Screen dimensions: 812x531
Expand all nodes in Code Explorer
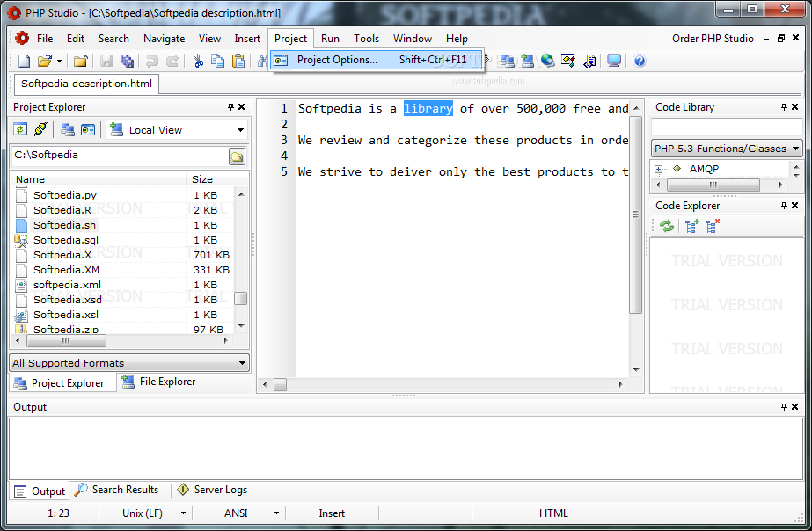coord(691,226)
